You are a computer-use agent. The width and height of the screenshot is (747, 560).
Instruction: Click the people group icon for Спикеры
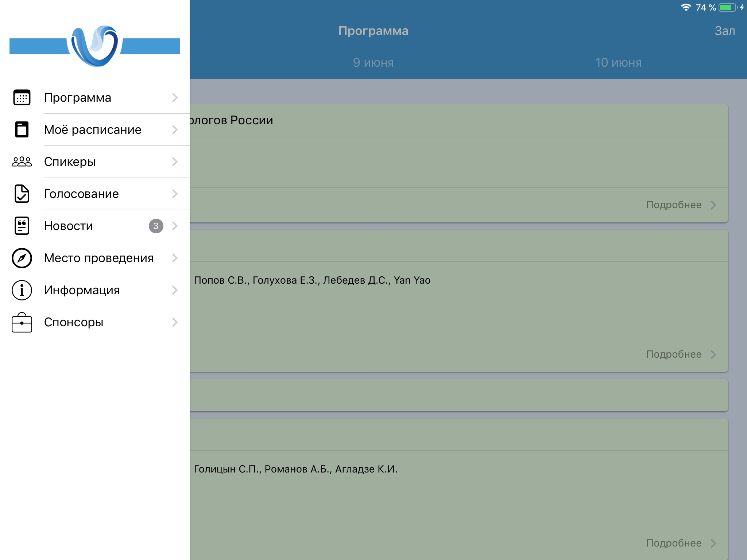tap(22, 162)
